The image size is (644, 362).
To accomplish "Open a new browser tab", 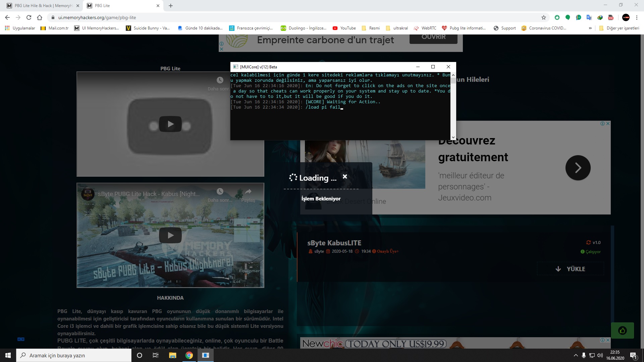I will click(x=171, y=6).
